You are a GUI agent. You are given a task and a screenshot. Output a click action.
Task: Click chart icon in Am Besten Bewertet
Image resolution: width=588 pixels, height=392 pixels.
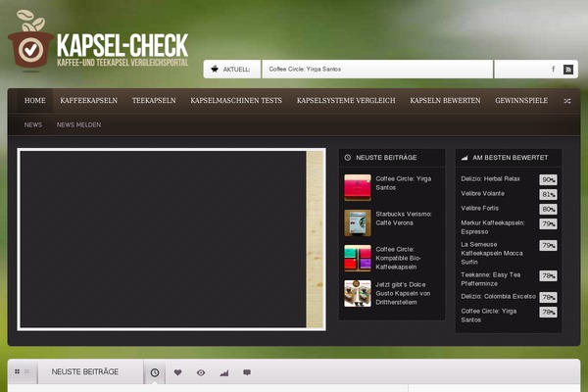(465, 158)
